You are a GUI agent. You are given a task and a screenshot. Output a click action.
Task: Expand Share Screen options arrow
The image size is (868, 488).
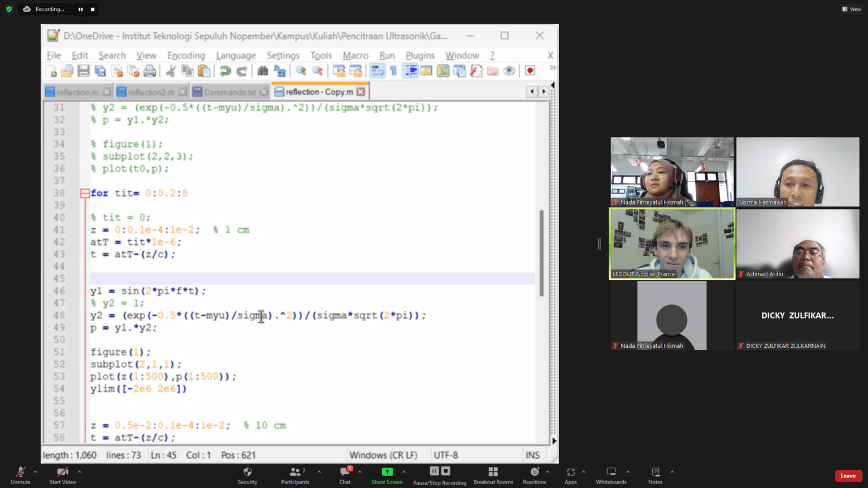(404, 472)
